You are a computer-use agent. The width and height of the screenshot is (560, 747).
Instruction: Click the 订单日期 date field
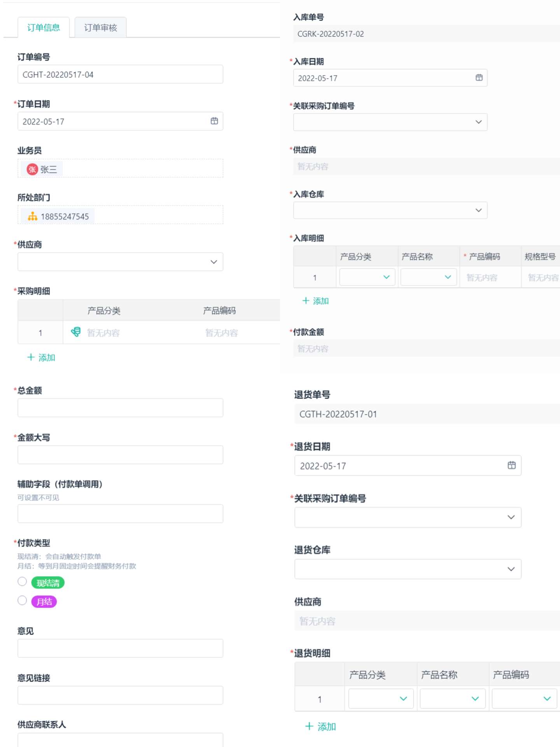point(120,121)
